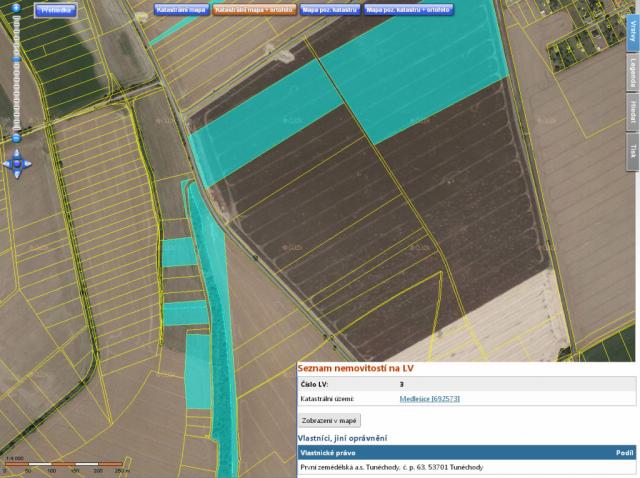Image resolution: width=640 pixels, height=478 pixels.
Task: Expand the Hledat search side panel
Action: pos(632,112)
